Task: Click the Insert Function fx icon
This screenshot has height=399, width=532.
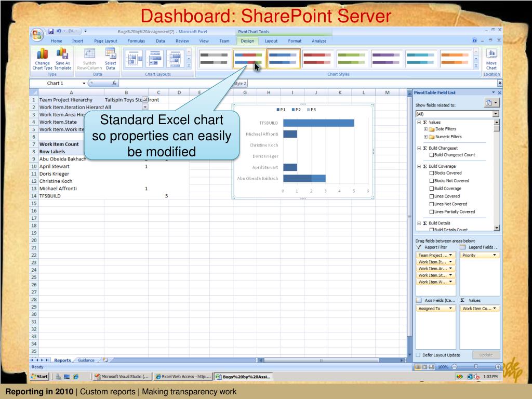Action: click(114, 83)
